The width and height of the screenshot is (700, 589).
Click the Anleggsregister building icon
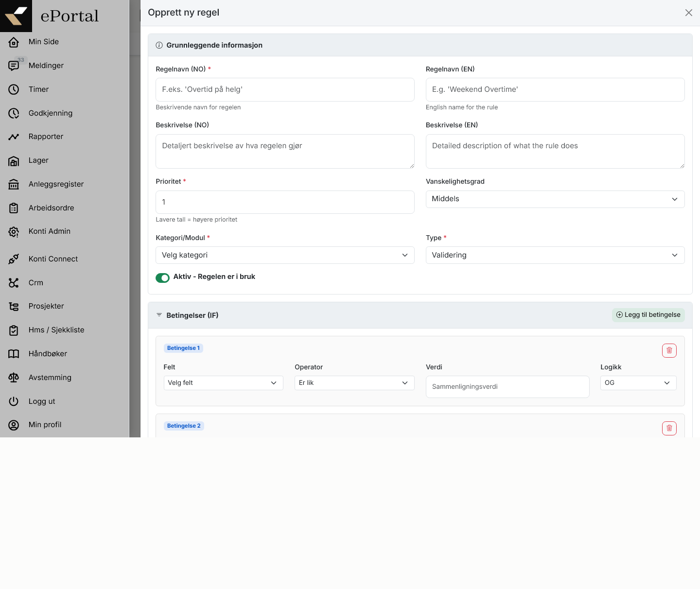14,185
